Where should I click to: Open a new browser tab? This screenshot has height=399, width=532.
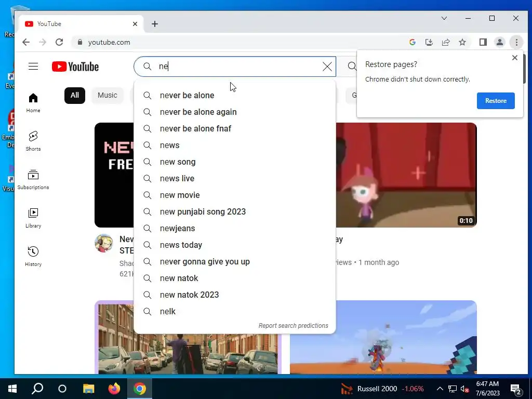[x=155, y=24]
